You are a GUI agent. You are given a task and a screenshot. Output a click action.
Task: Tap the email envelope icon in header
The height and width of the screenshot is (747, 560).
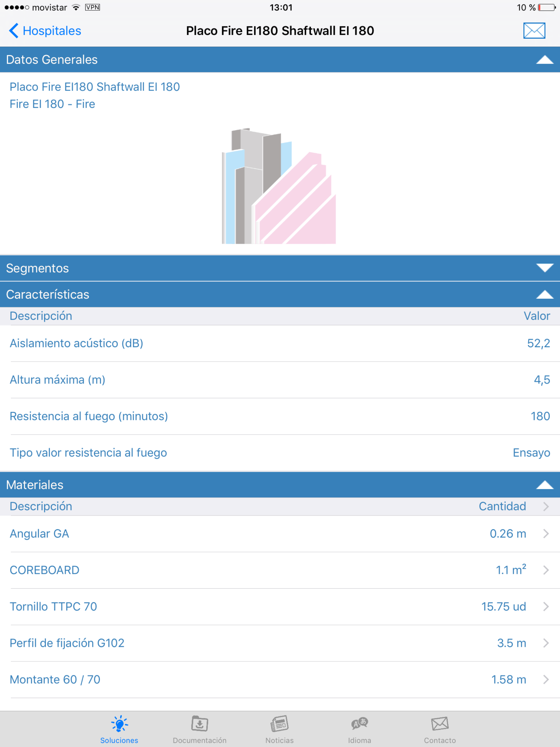tap(534, 31)
